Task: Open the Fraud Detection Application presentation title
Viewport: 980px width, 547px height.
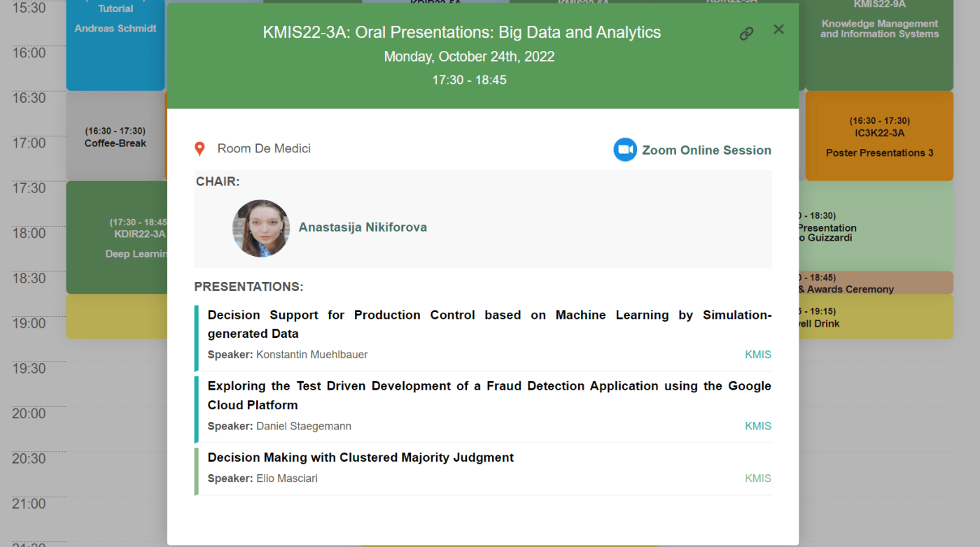Action: (489, 395)
